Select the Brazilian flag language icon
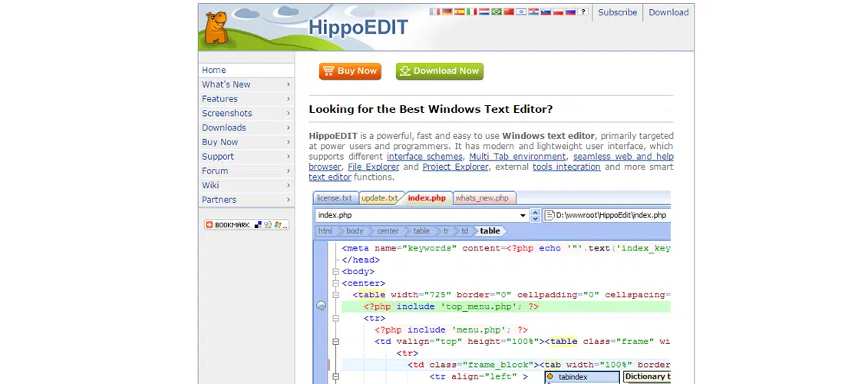The width and height of the screenshot is (868, 384). [497, 12]
